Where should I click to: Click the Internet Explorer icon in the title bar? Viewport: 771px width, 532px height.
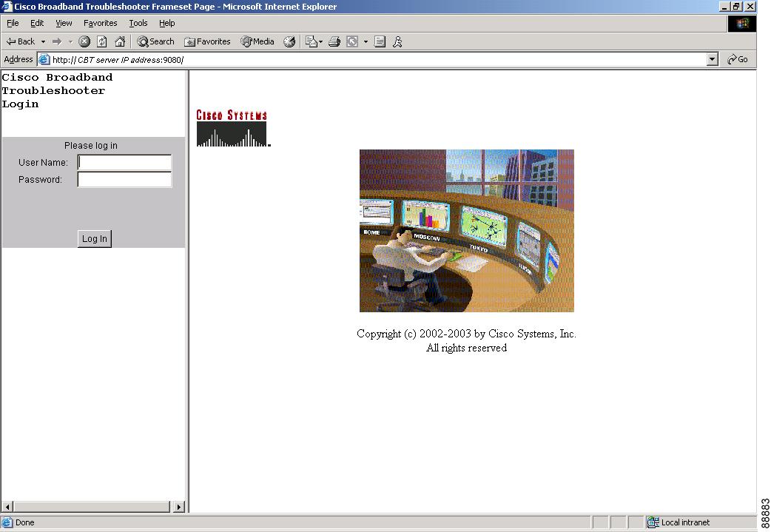(7, 7)
